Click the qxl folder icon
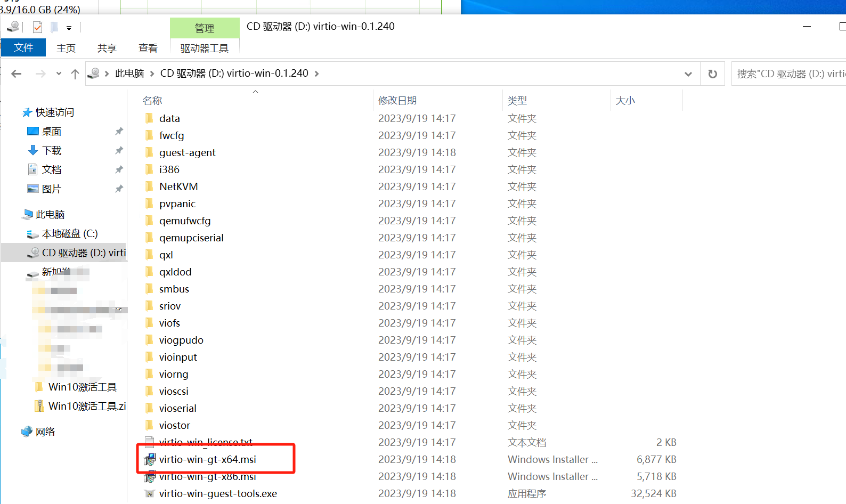 (149, 255)
